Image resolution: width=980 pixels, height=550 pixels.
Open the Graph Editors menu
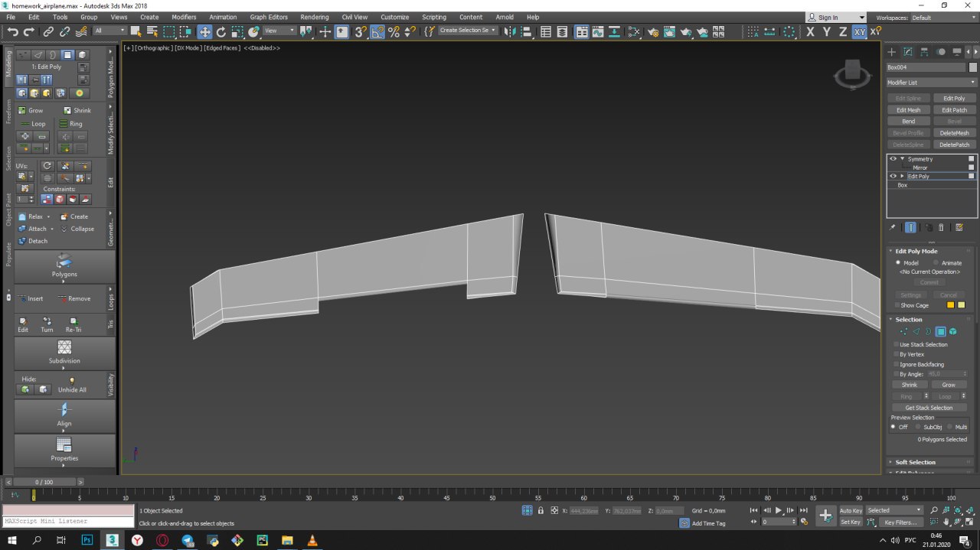pyautogui.click(x=269, y=17)
